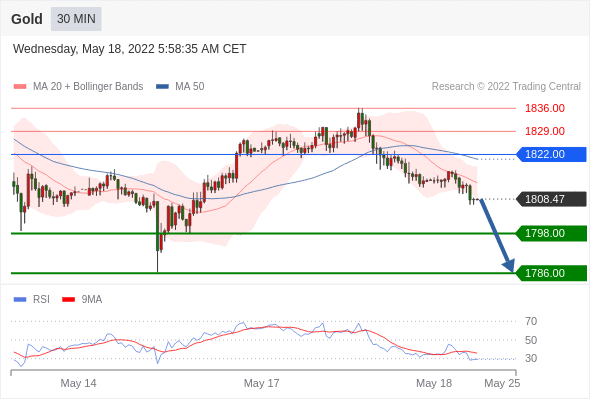Image resolution: width=590 pixels, height=400 pixels.
Task: Click the pink MA 20 legend swatch
Action: pos(20,87)
